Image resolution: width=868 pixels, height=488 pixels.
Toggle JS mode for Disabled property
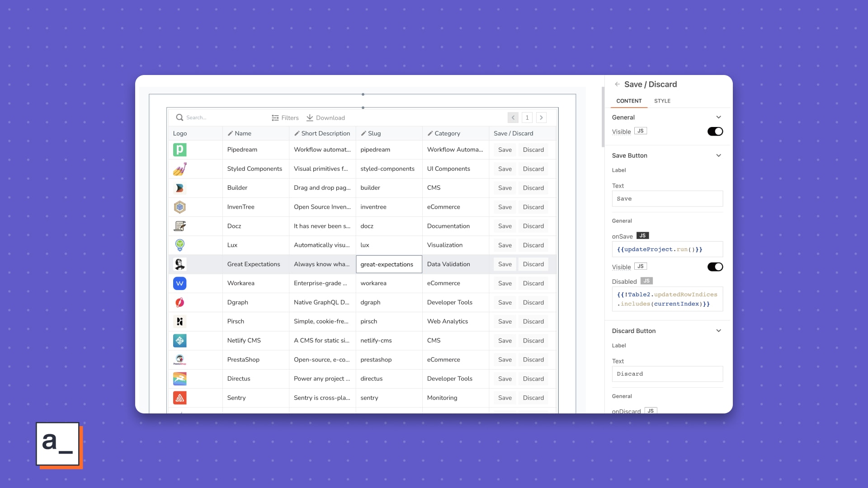click(646, 281)
